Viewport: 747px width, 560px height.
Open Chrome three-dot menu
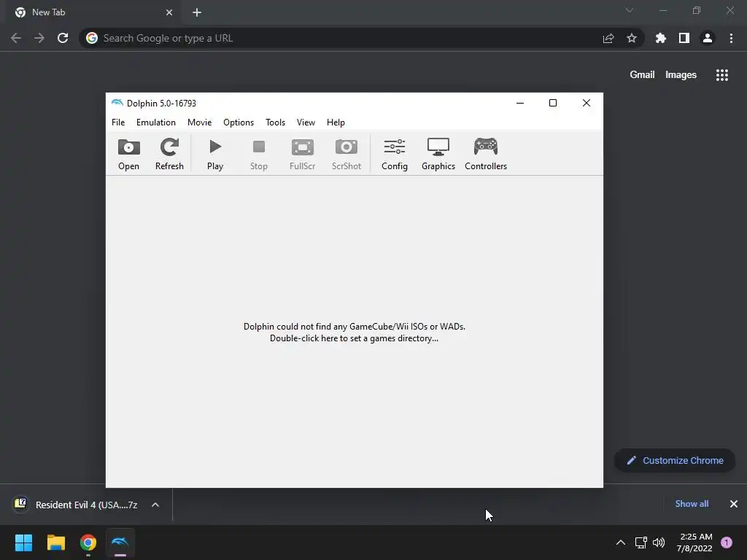731,38
